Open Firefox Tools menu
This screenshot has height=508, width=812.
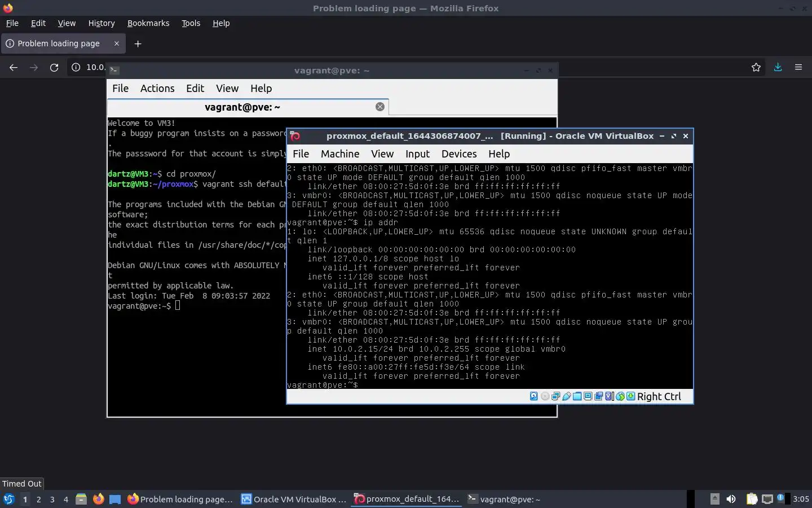click(x=191, y=23)
